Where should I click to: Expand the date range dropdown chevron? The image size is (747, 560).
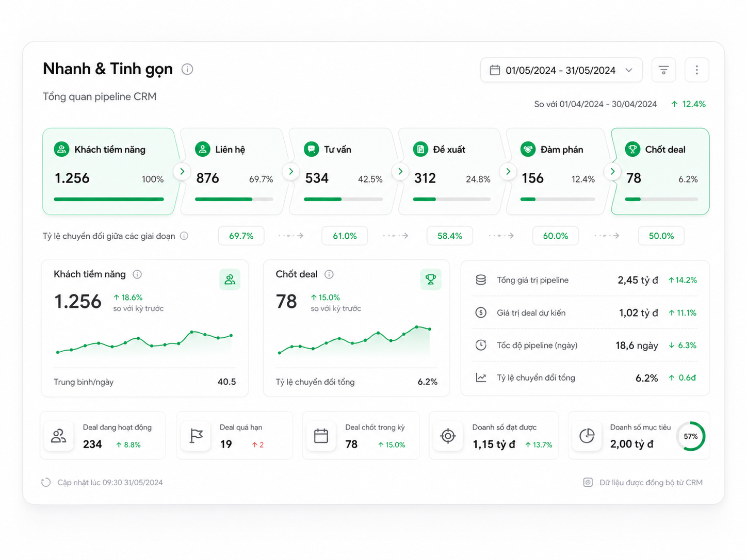(x=628, y=70)
